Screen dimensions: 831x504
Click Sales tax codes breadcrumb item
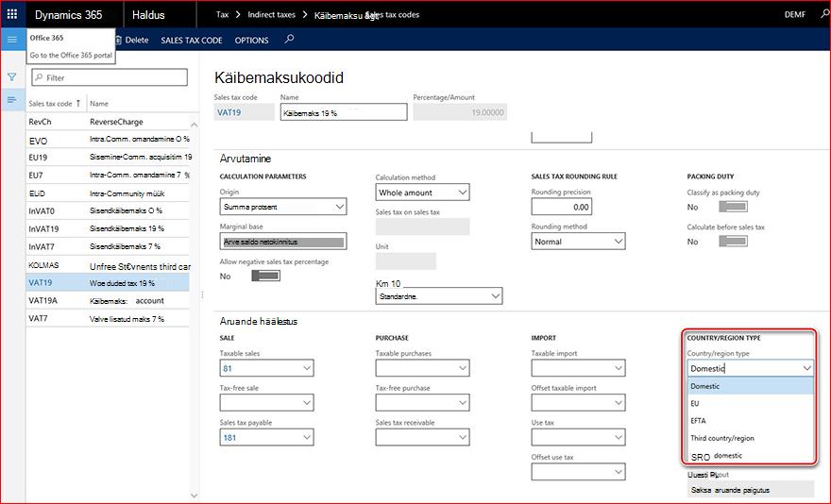[393, 15]
